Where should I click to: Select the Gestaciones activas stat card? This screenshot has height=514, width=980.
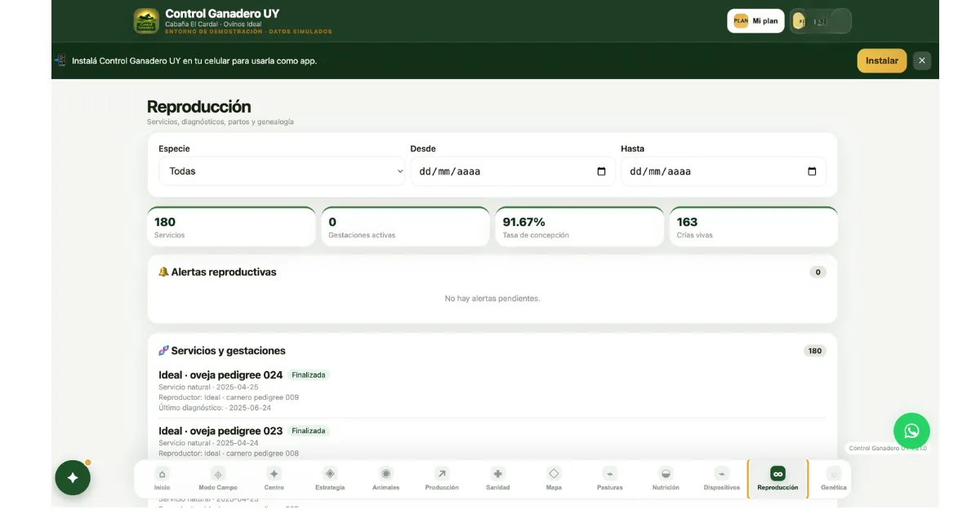click(x=406, y=227)
